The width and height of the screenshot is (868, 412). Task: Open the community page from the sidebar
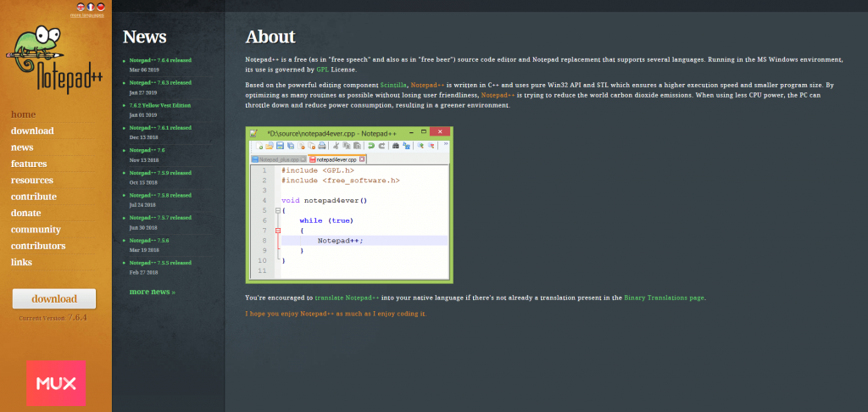click(36, 229)
